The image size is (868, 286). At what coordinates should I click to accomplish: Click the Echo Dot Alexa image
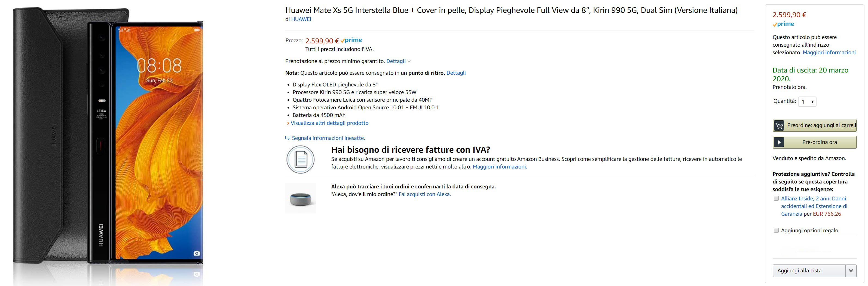click(301, 198)
